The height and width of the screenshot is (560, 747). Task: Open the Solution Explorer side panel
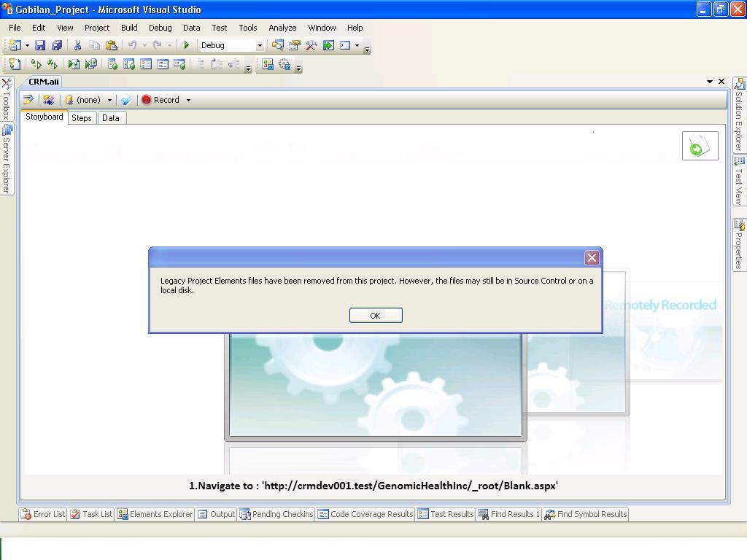click(x=740, y=114)
